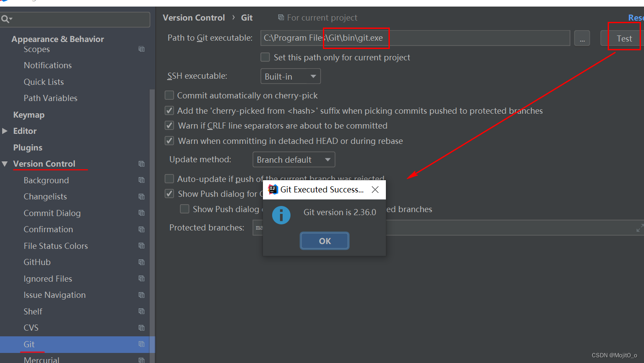Close the Git Executed Successfully dialog
This screenshot has width=644, height=363.
pos(375,189)
